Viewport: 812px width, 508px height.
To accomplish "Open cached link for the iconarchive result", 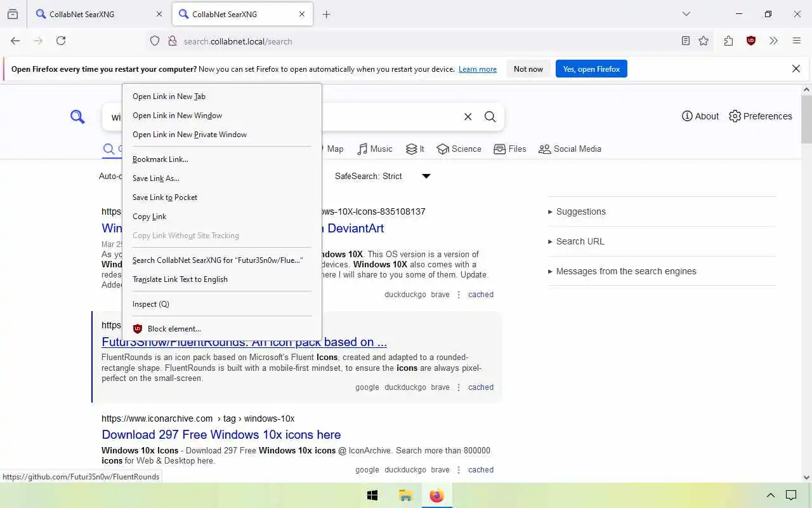I will [x=481, y=470].
